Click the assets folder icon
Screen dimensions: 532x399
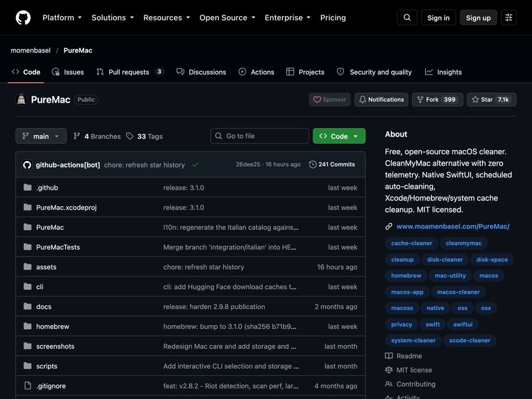point(27,267)
